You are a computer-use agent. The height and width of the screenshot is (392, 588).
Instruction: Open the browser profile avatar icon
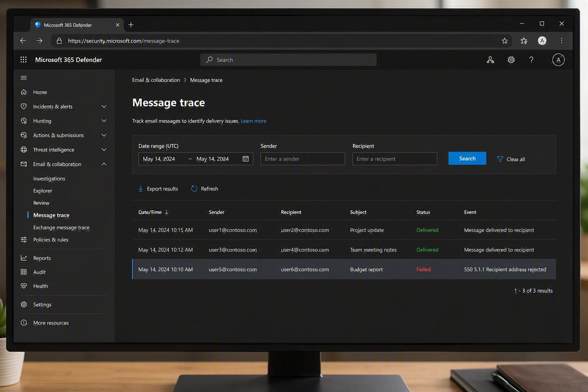[x=542, y=41]
